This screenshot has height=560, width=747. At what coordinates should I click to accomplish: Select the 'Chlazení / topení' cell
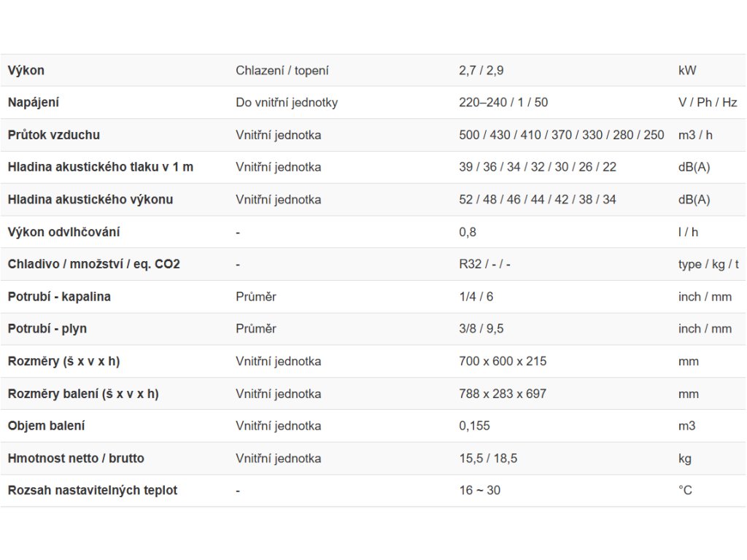pyautogui.click(x=282, y=71)
